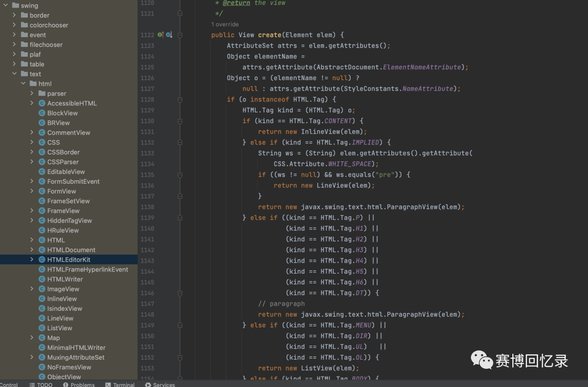Click the TODO list icon

click(x=32, y=384)
